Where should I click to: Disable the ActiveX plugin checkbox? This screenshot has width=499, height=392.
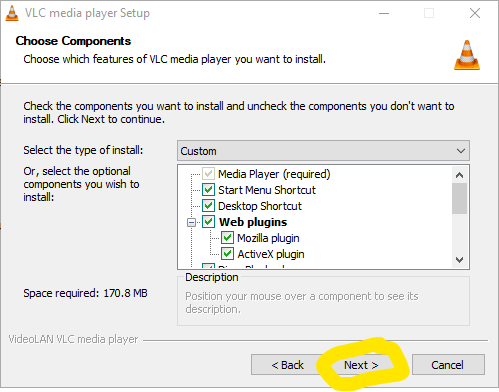coord(227,254)
